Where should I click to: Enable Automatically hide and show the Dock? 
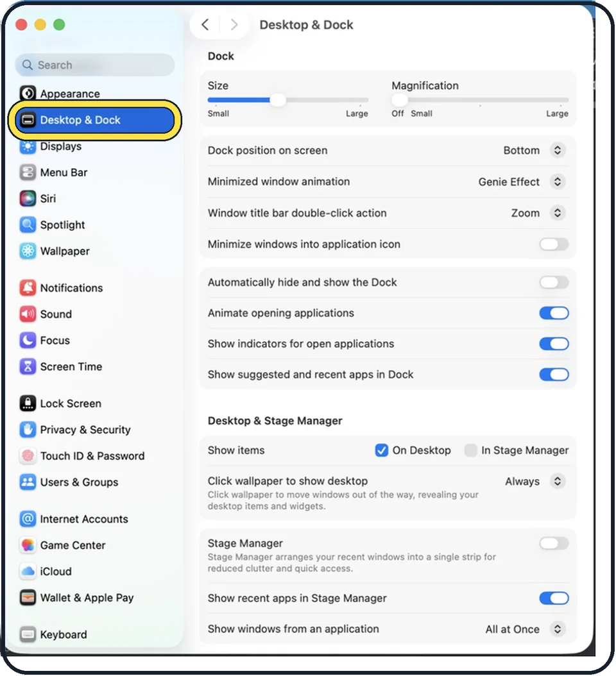click(x=554, y=282)
